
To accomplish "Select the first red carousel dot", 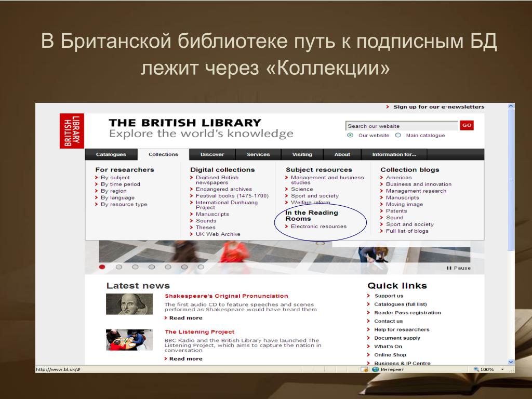I will coord(102,267).
